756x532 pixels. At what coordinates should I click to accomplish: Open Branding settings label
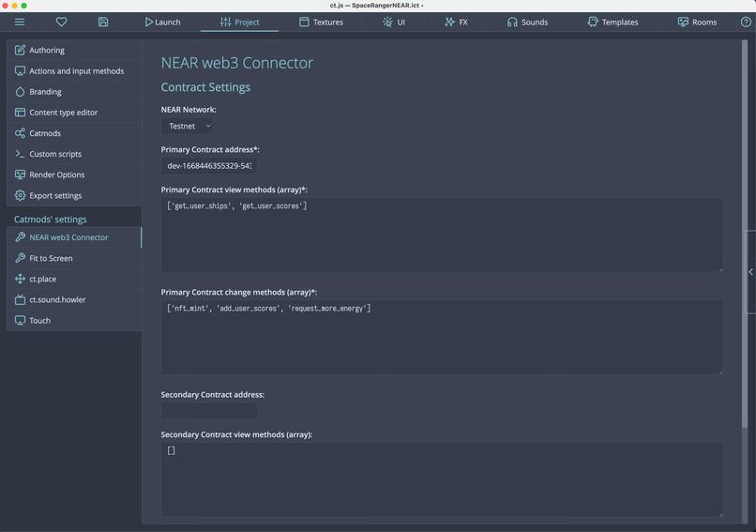(x=45, y=92)
